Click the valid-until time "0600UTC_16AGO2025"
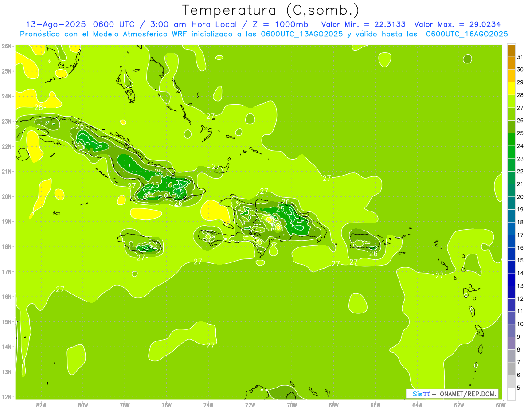 (467, 34)
